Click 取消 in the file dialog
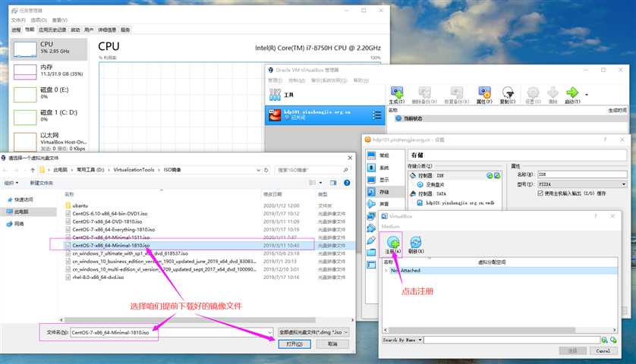 click(332, 344)
